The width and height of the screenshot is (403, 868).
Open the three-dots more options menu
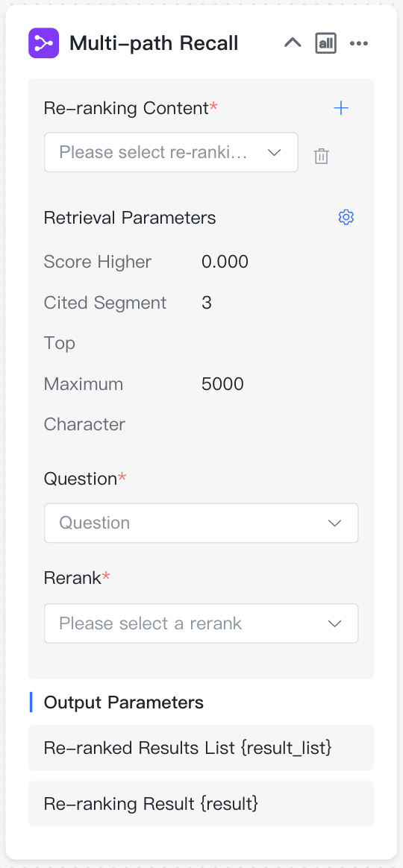[359, 43]
